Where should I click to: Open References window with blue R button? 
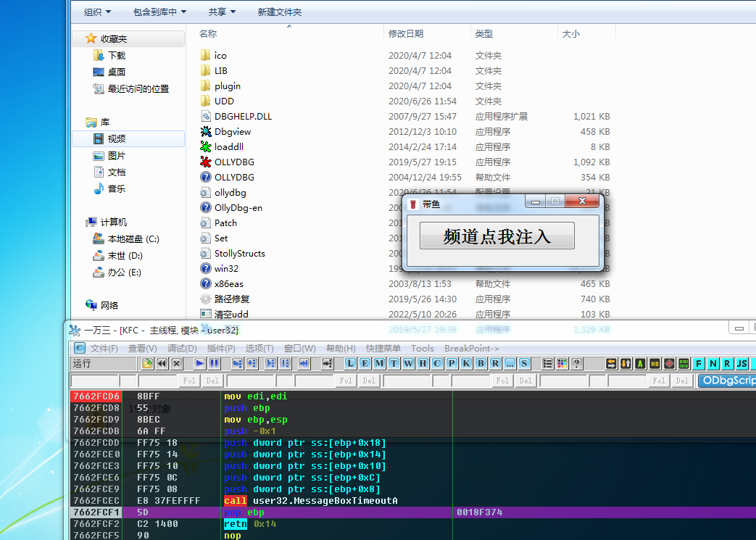[495, 363]
